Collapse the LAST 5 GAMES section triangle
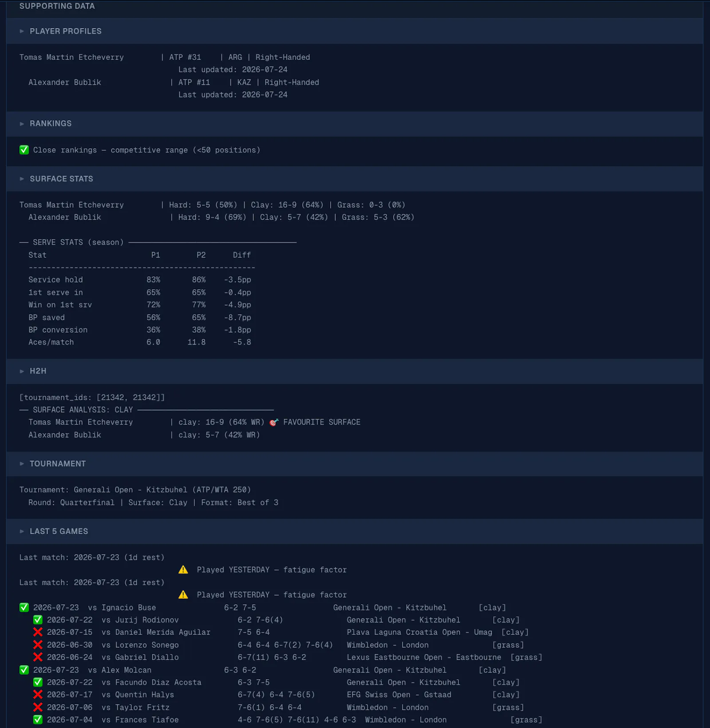This screenshot has height=728, width=710. pos(22,531)
